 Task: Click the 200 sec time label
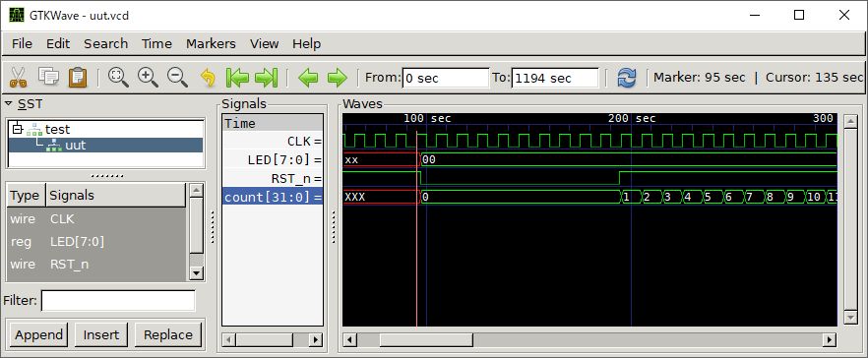click(632, 118)
